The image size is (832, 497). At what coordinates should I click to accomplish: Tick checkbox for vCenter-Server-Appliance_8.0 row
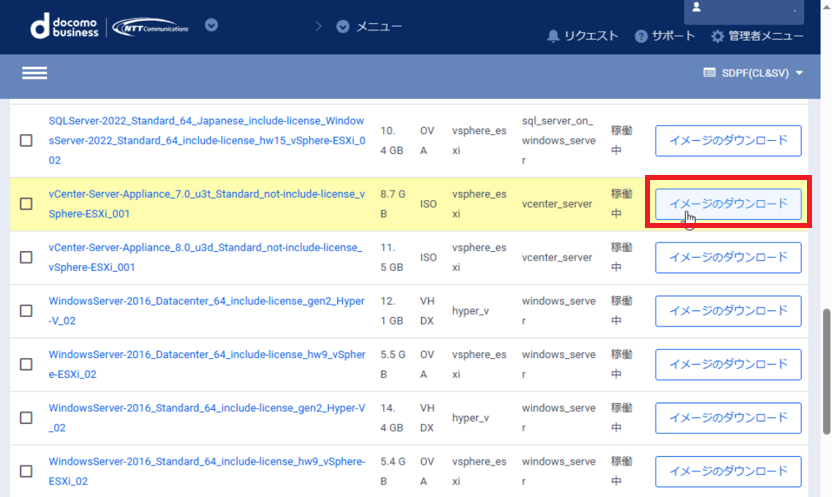tap(26, 257)
